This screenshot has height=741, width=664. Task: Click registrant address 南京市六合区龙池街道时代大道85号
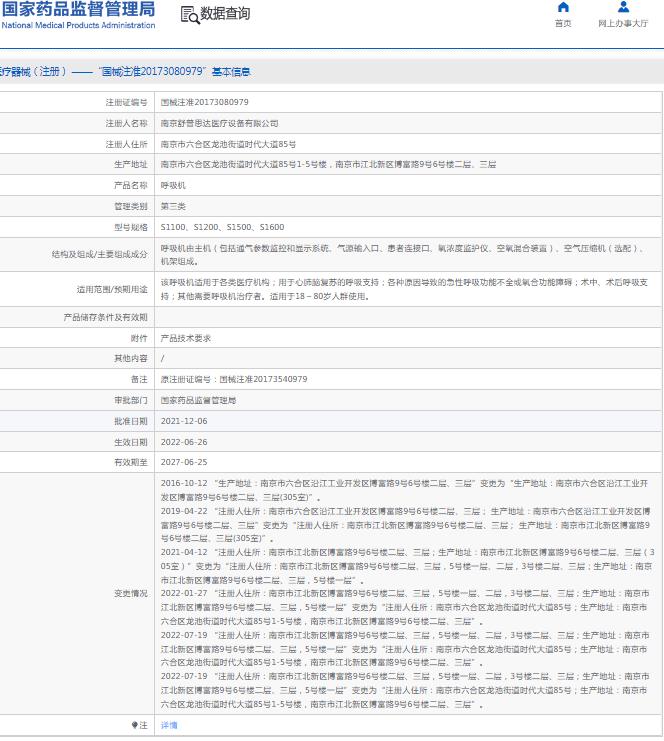(x=228, y=144)
